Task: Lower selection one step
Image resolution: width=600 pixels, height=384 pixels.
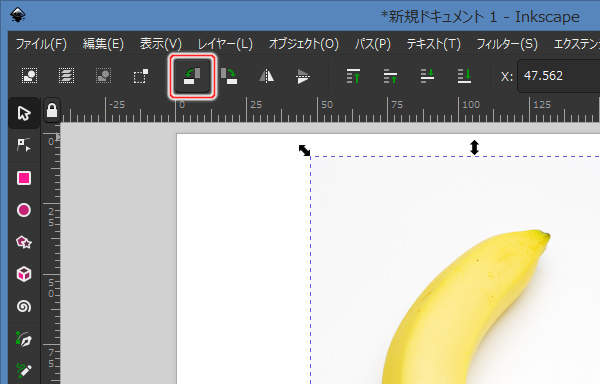Action: pyautogui.click(x=427, y=76)
